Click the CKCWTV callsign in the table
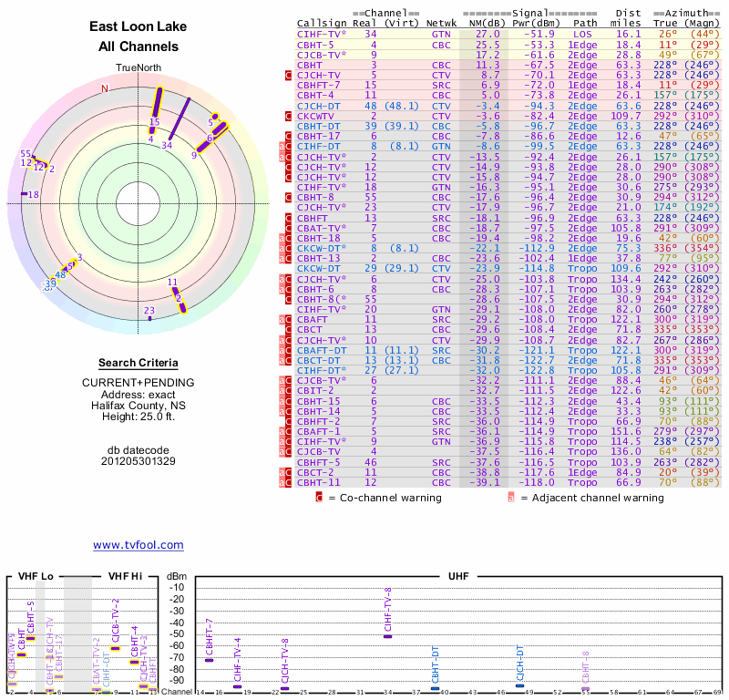729x700 pixels. point(315,116)
